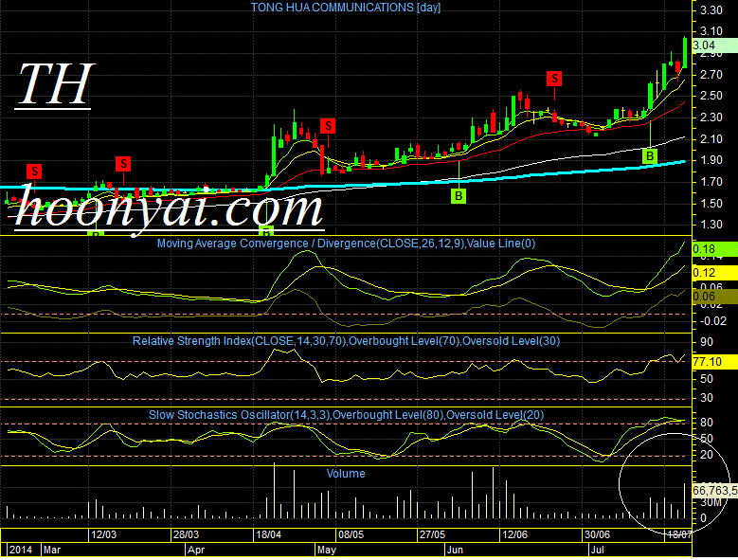Screen dimensions: 738x560
Task: Click the 28/03 date label
Action: (x=186, y=535)
